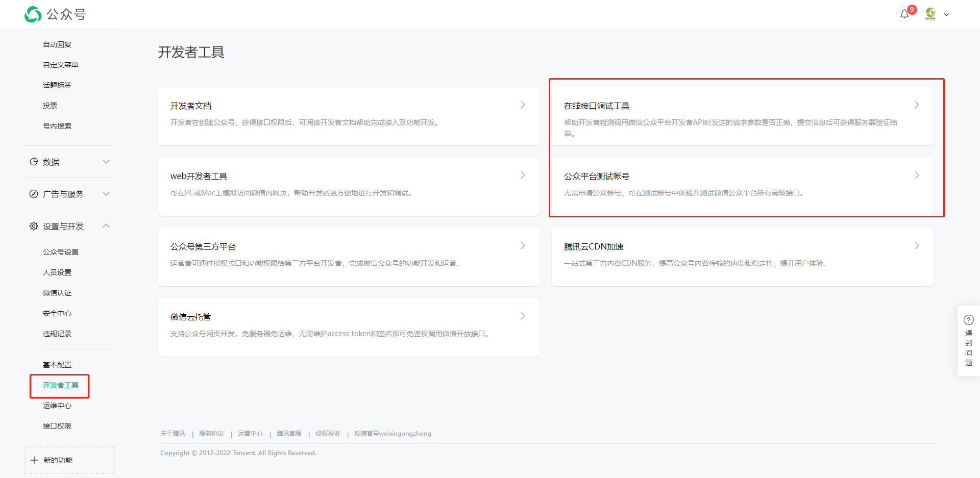Open the 微信云托管 card title

(191, 317)
